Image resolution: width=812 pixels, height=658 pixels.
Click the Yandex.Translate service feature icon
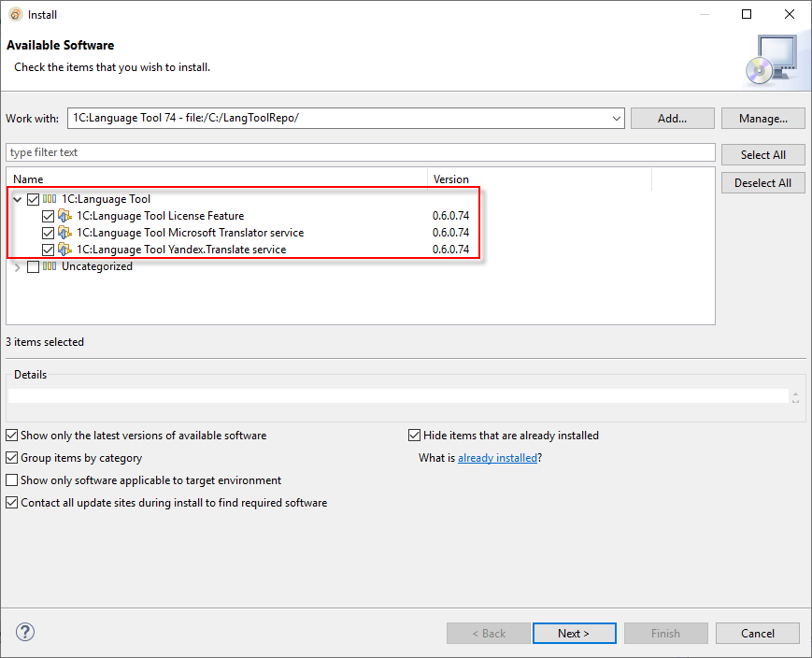(x=64, y=250)
